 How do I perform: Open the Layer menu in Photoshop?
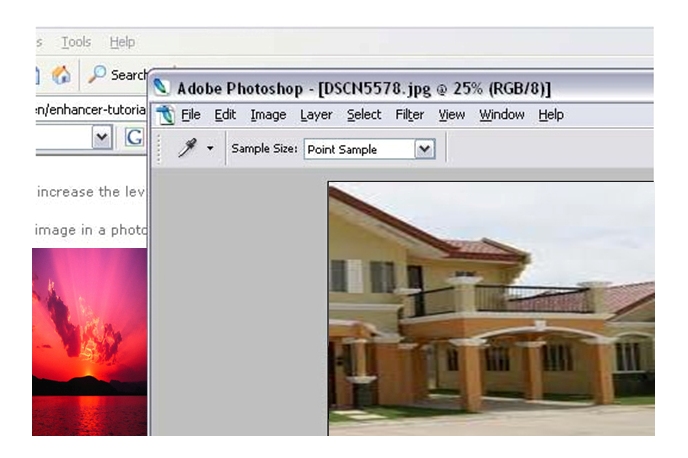coord(316,115)
